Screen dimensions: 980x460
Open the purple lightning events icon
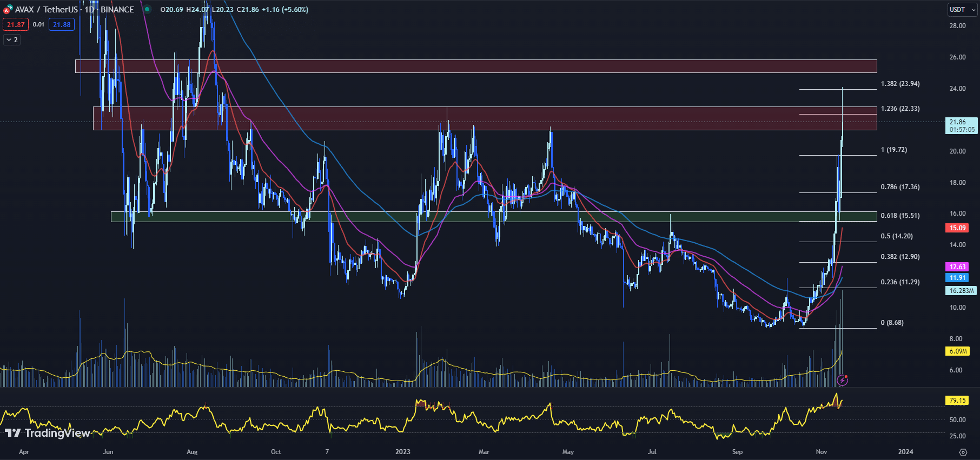(x=842, y=380)
